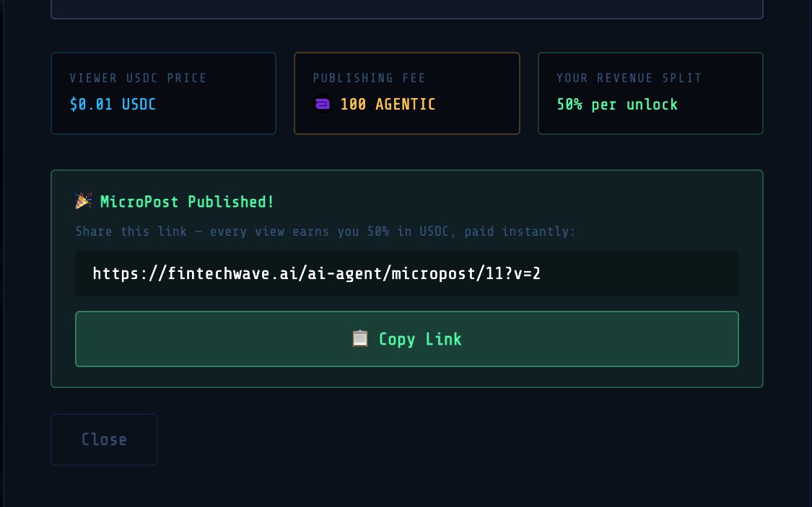Click the purple AGENTIC token icon
The image size is (812, 507).
pos(323,105)
